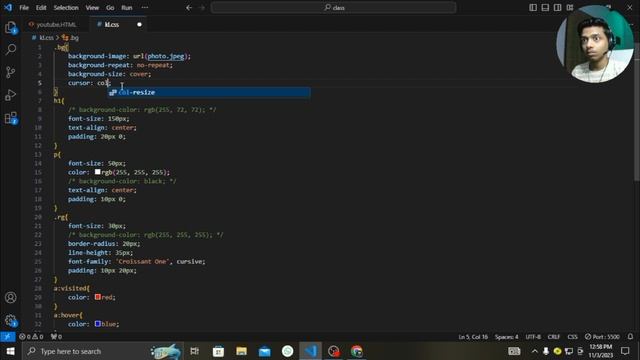Click the ports forwarded indicator in status bar
640x360 pixels.
coord(56,337)
